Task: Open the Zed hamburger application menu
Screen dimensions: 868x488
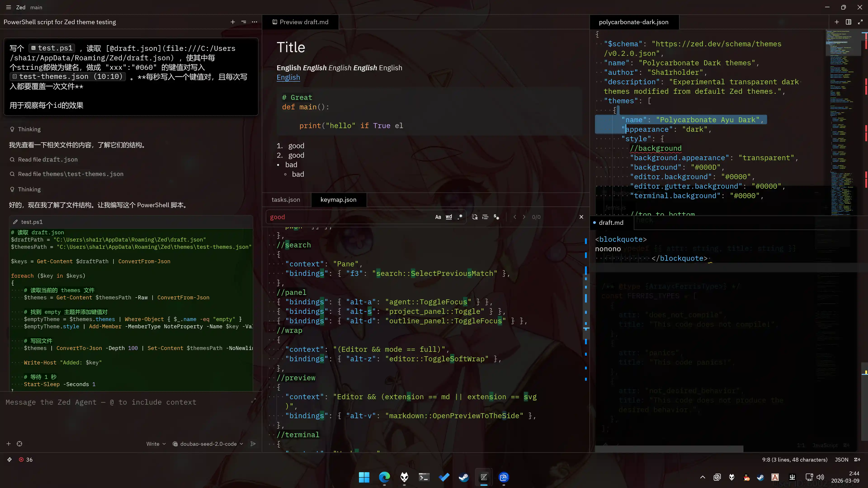Action: pos(8,7)
